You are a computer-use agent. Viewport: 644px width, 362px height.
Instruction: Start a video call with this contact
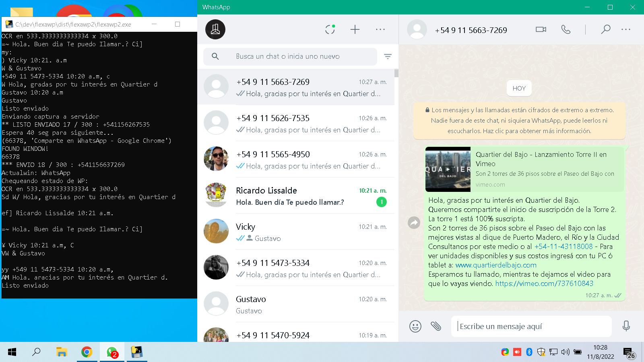point(541,29)
